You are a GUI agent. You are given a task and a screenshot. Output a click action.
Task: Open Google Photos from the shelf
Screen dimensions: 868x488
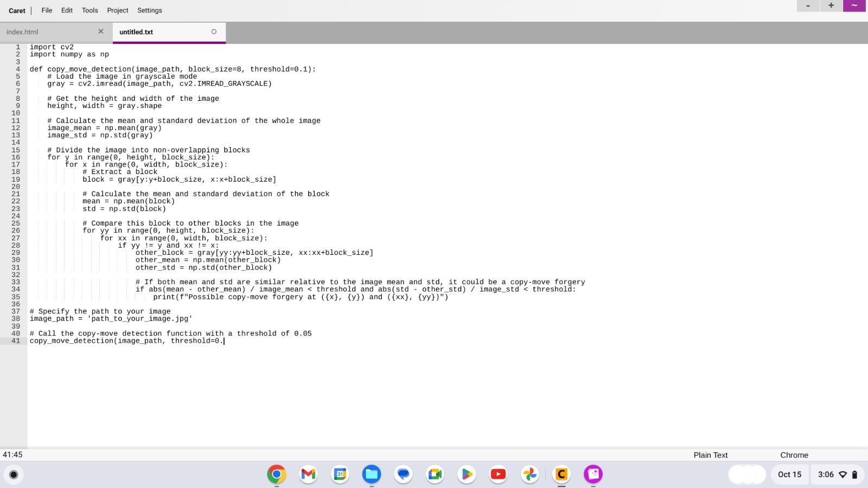coord(529,474)
